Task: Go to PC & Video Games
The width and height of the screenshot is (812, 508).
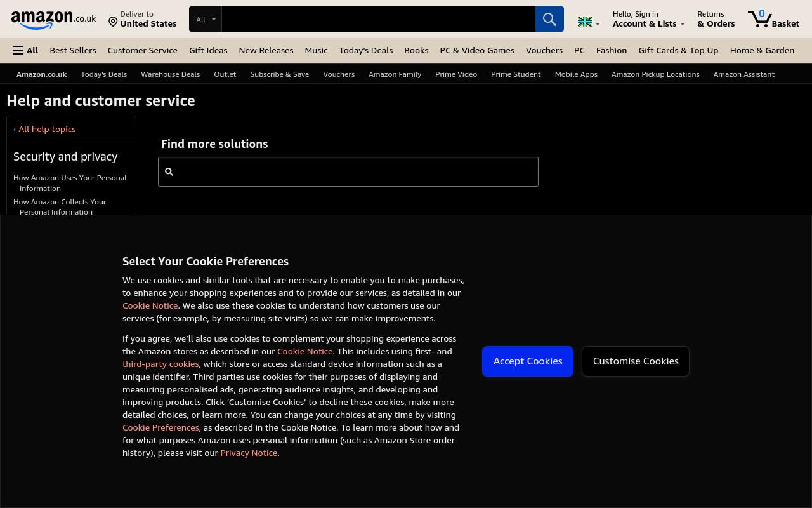Action: pyautogui.click(x=477, y=50)
